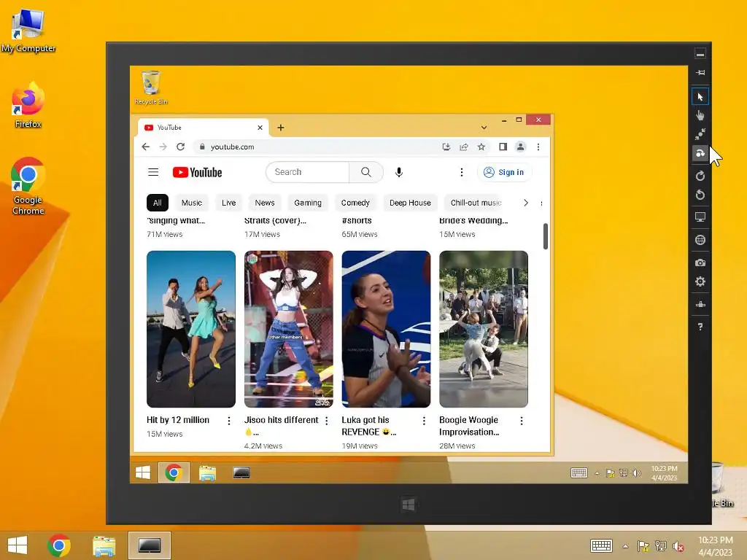Viewport: 747px width, 560px height.
Task: Open Boogie Woogie Improvisation title
Action: tap(469, 426)
